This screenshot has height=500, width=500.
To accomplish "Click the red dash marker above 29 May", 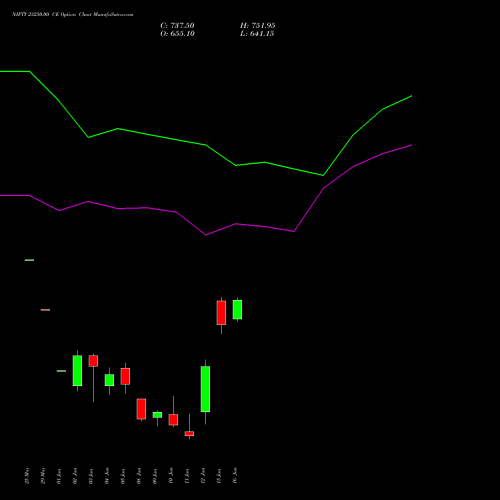I will pos(45,310).
